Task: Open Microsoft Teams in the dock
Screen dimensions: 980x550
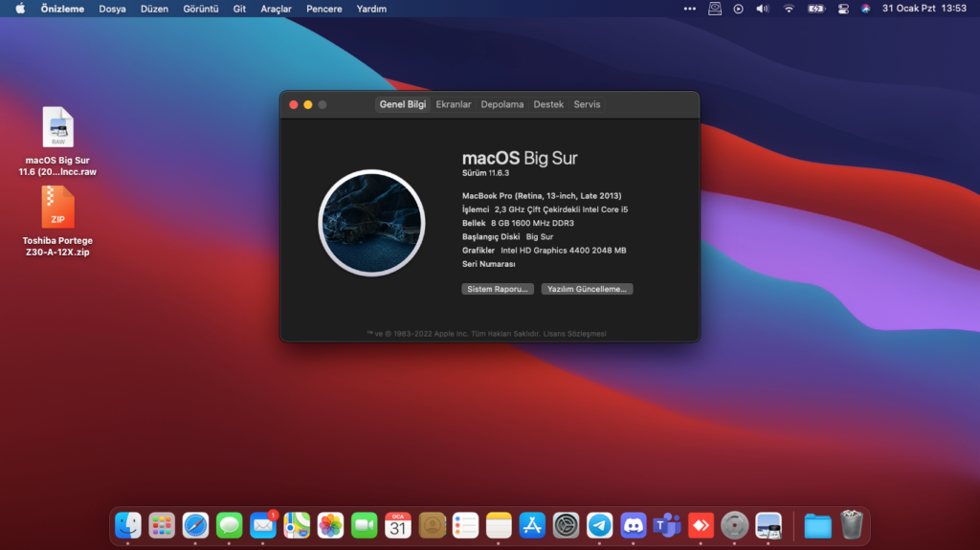Action: 667,526
